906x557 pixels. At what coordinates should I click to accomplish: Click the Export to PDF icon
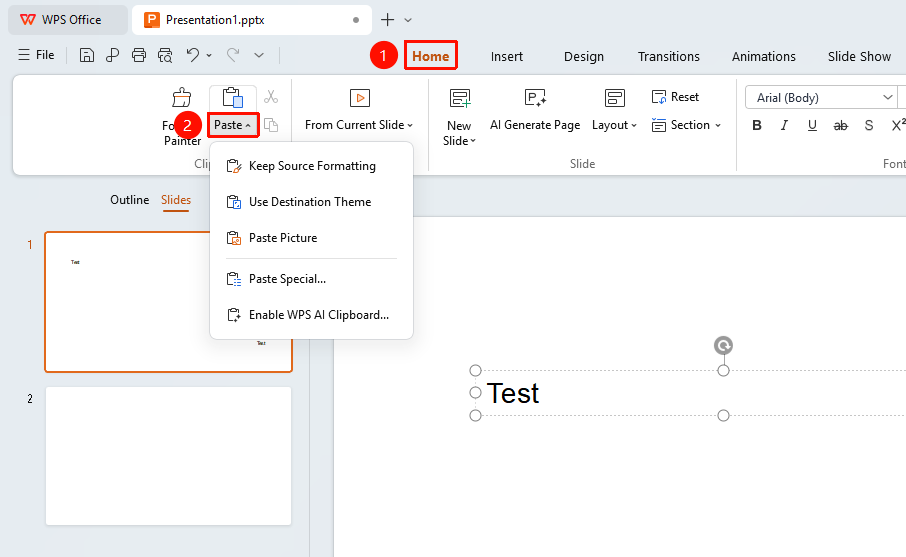pos(113,55)
